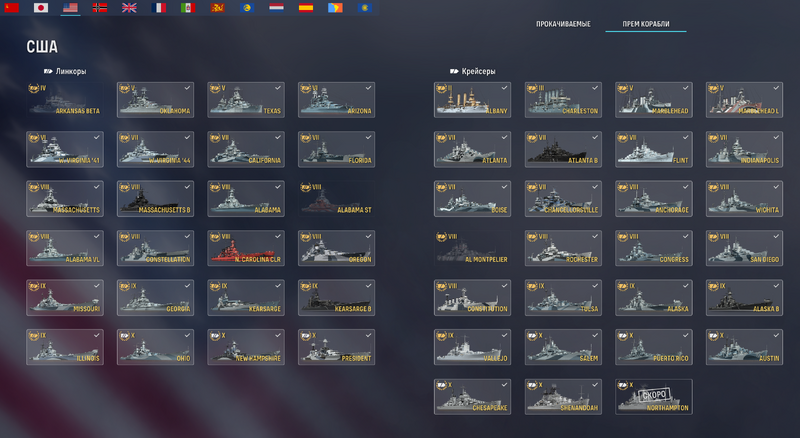Screen dimensions: 800x438
Task: Toggle the checkmark on the Atlanta B card
Action: [x=595, y=137]
